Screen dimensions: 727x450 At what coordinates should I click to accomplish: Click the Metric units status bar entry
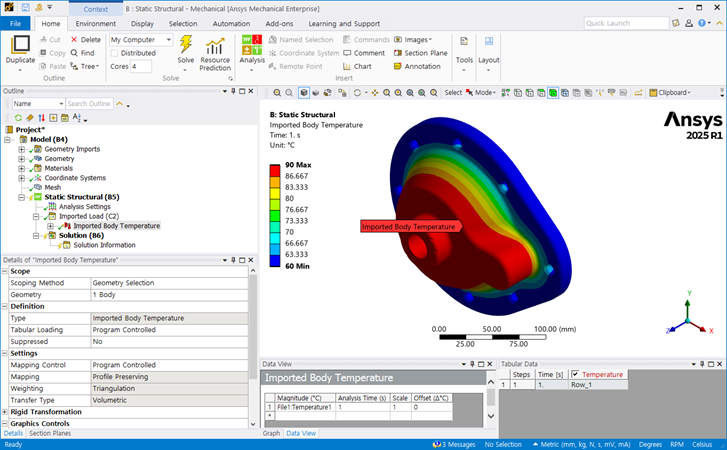pos(582,444)
